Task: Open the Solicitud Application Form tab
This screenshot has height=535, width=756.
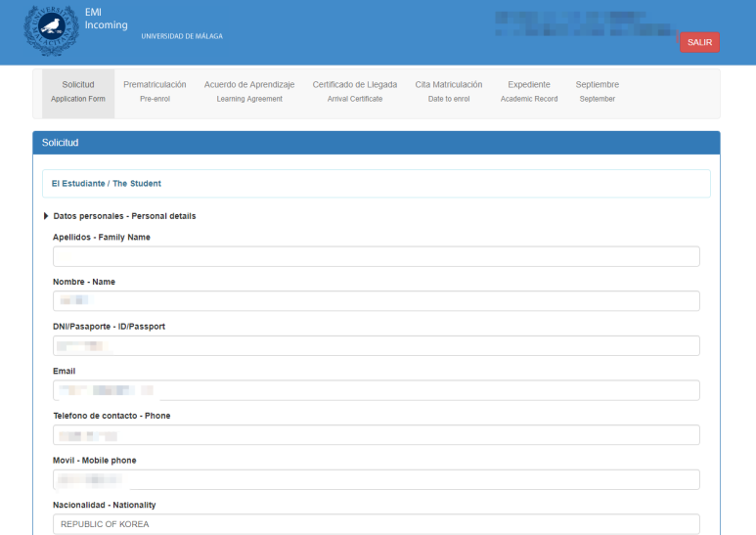Action: pos(78,92)
